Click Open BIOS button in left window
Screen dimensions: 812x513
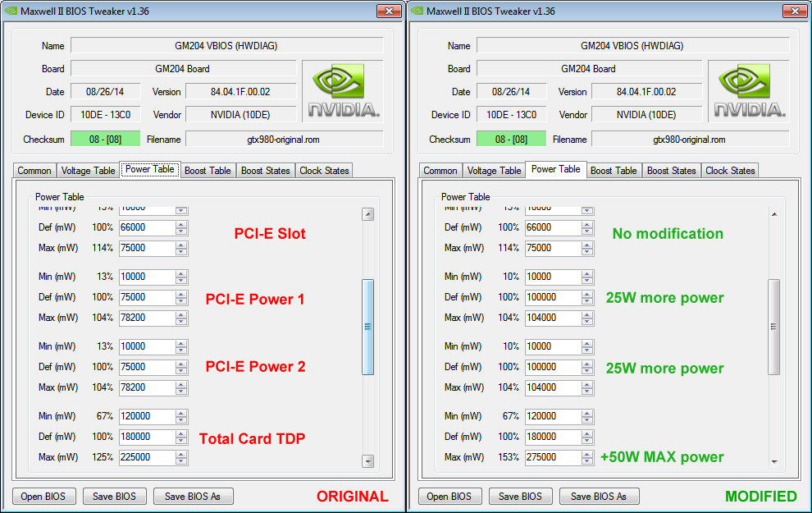point(44,497)
